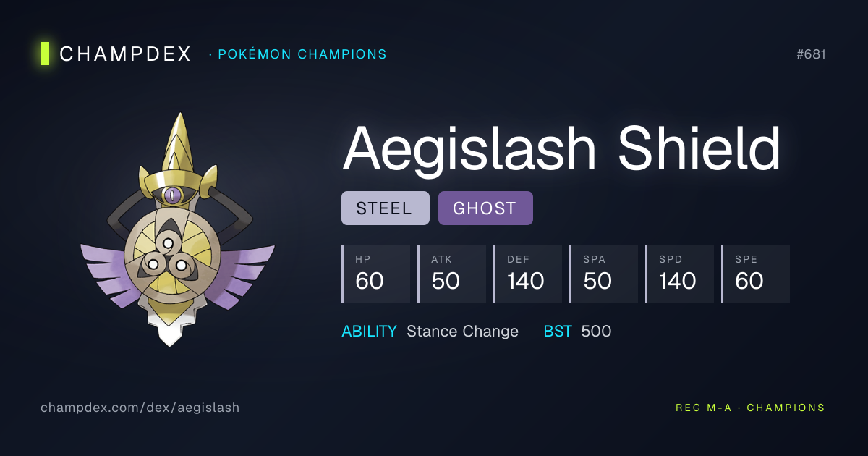Click the Aegislash Shield artwork
Viewport: 868px width, 456px height.
click(177, 232)
